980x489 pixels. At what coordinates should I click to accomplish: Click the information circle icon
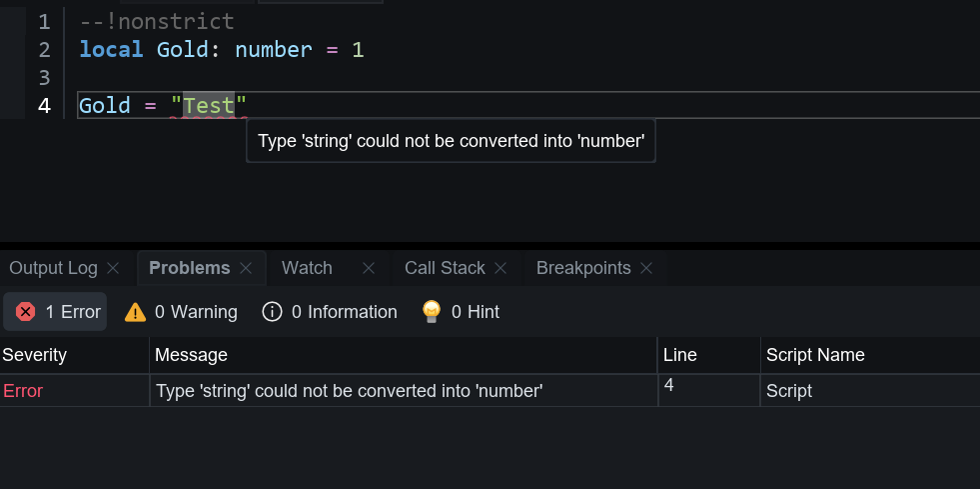pos(272,312)
